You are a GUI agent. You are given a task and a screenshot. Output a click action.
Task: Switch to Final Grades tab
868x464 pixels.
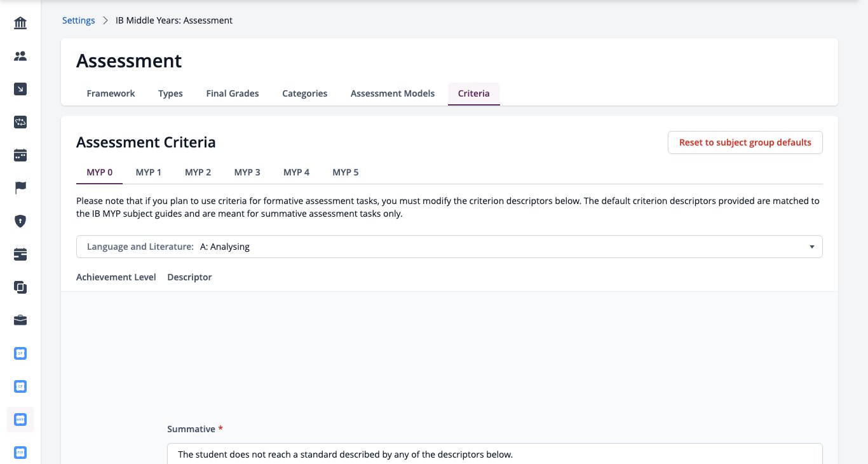233,93
